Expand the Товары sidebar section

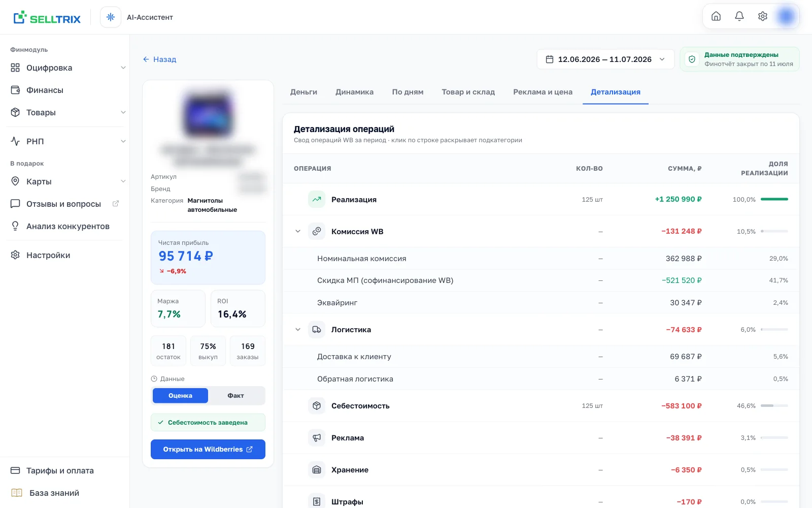pyautogui.click(x=123, y=112)
